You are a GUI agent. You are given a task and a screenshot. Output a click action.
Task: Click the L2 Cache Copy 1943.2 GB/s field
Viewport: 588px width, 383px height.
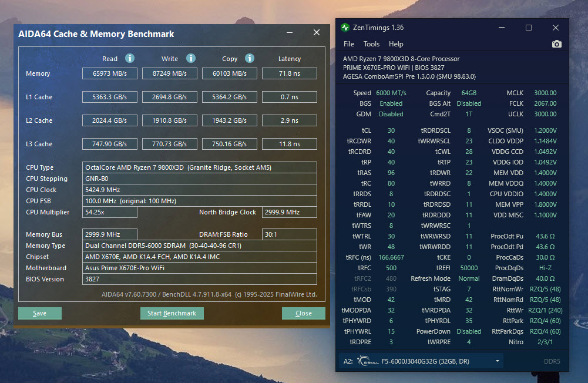coord(230,120)
